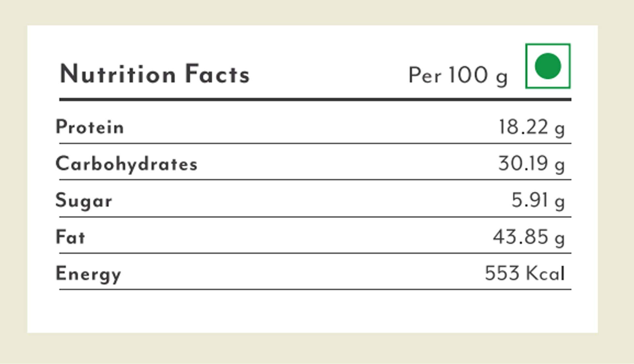The width and height of the screenshot is (634, 364).
Task: Click the 43.85 g fat value
Action: pyautogui.click(x=529, y=237)
